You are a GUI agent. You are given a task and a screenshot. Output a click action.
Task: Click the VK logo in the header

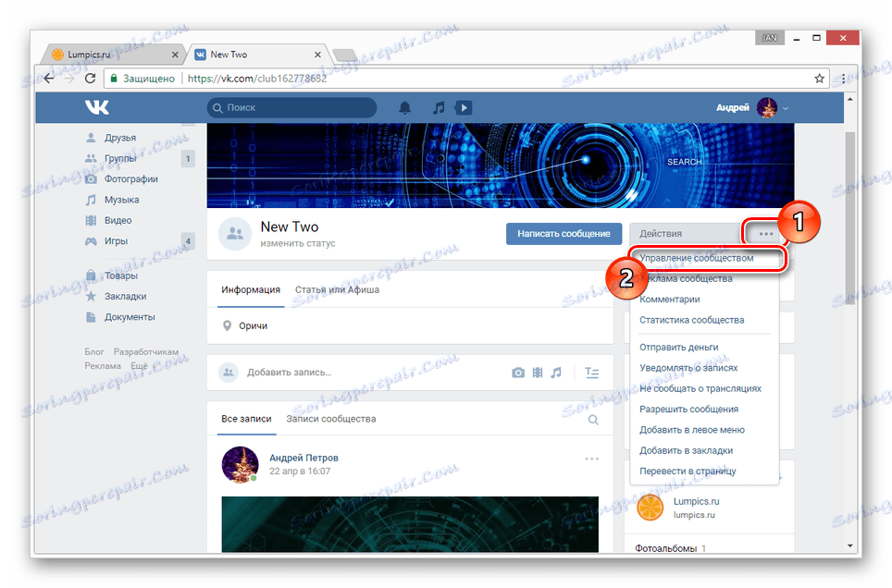97,107
